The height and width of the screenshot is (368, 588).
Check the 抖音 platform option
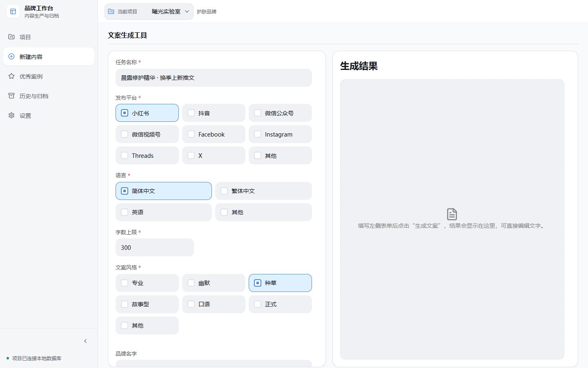(214, 113)
